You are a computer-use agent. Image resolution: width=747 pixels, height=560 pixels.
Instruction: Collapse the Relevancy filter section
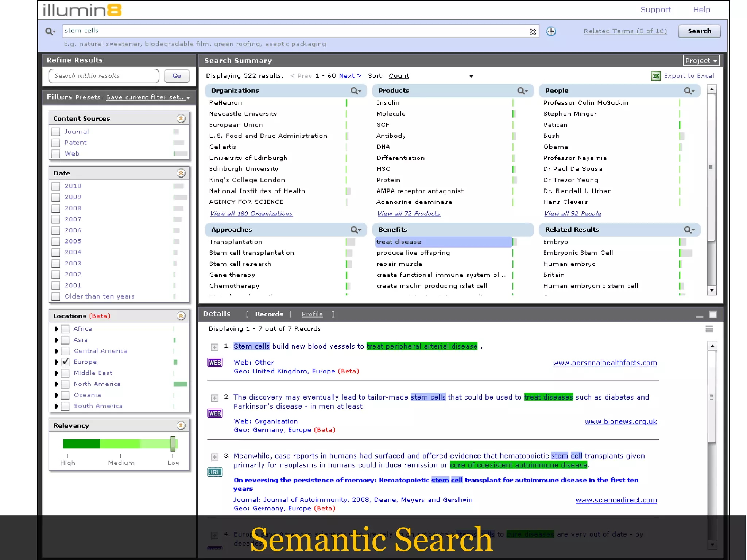tap(181, 425)
